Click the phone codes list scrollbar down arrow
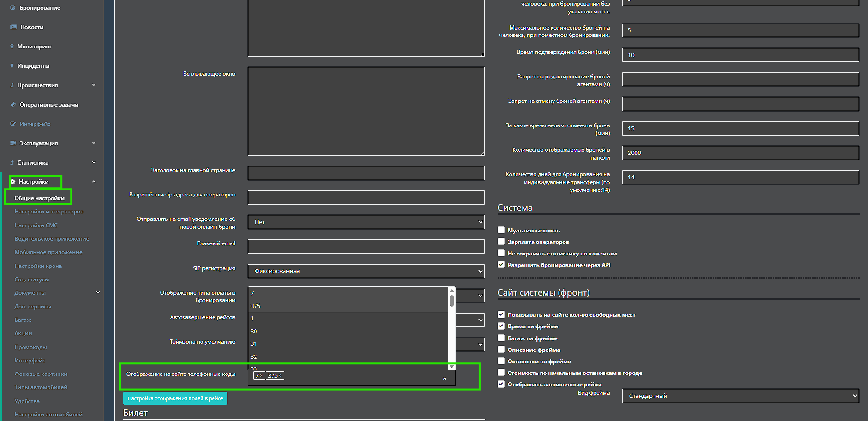This screenshot has width=868, height=421. [x=452, y=367]
